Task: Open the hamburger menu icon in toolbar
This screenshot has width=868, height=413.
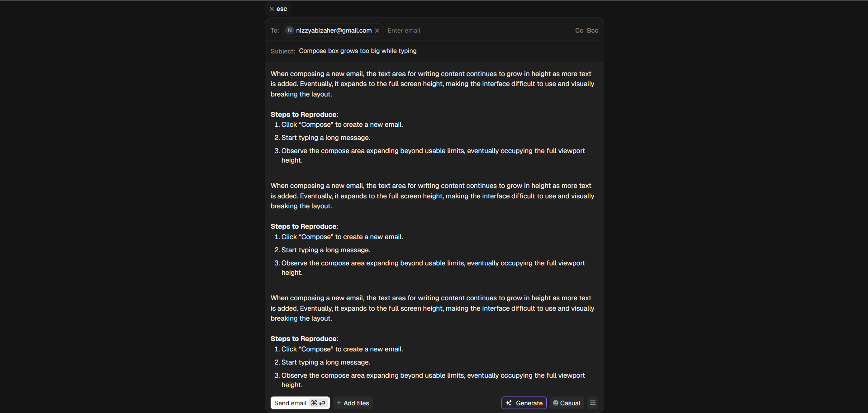Action: click(593, 403)
